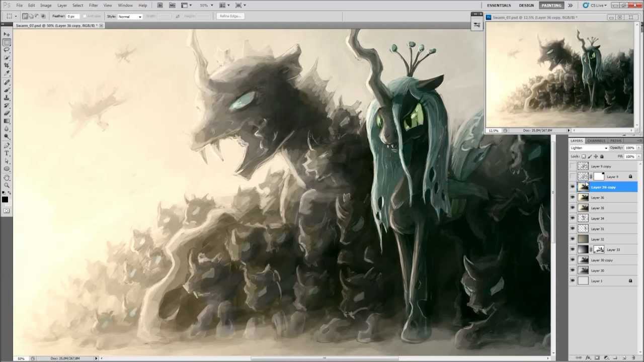Open the Style dropdown set to Normal
Screen dimensions: 644x362
point(130,17)
